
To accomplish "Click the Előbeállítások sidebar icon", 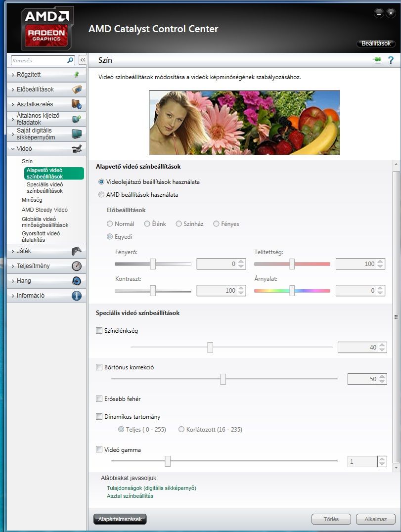I will coord(77,89).
